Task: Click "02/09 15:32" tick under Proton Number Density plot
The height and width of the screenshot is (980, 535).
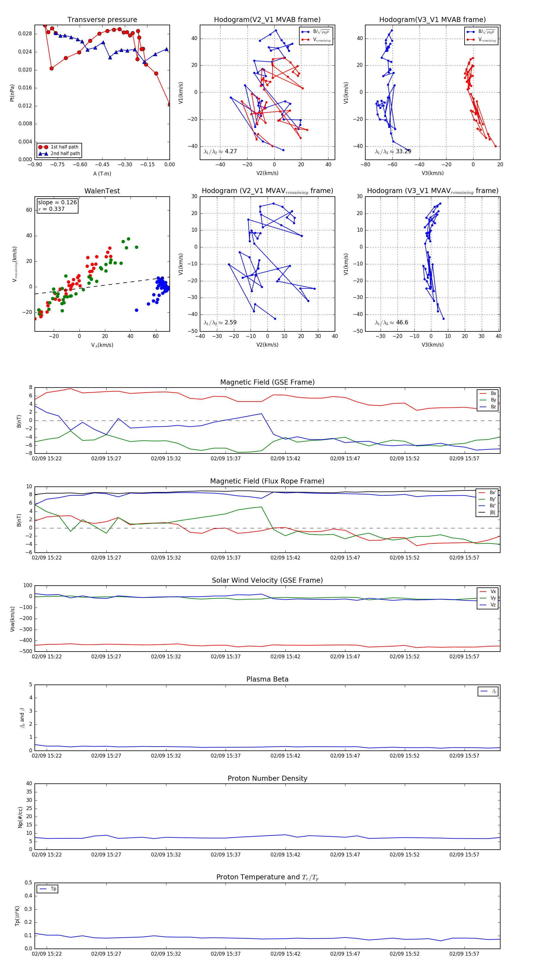Action: 166,855
